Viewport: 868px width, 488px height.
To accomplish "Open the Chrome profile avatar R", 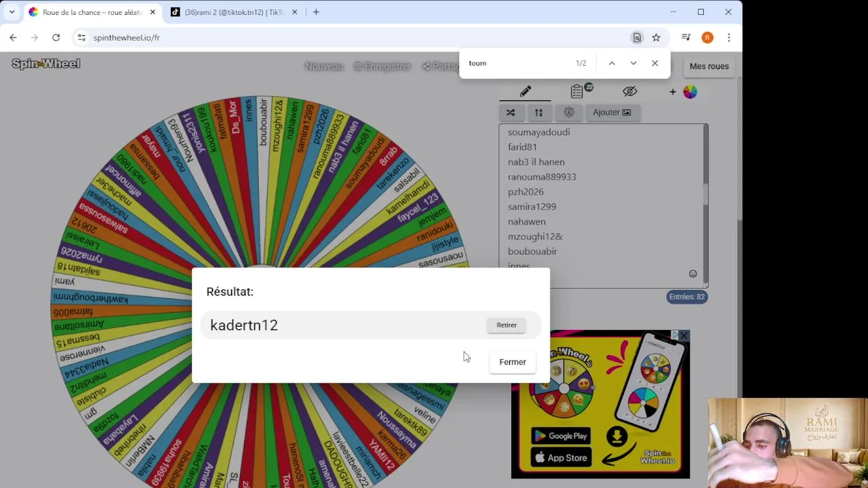I will coord(707,38).
